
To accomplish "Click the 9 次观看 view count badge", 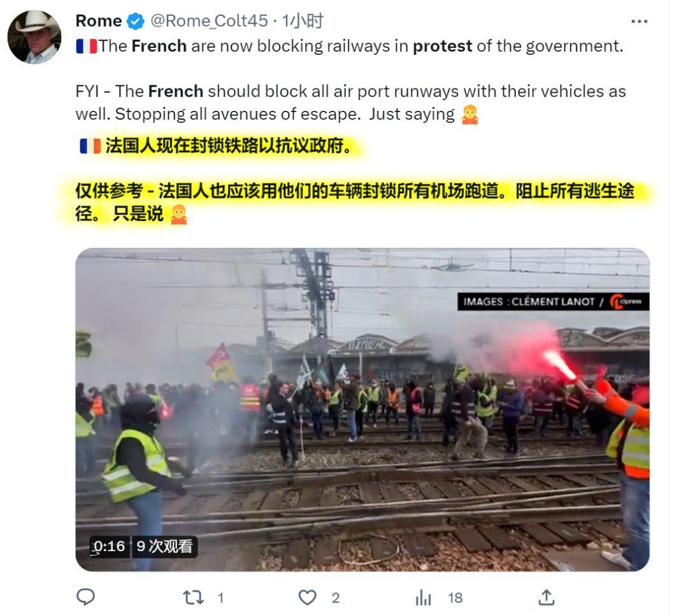I will click(164, 546).
